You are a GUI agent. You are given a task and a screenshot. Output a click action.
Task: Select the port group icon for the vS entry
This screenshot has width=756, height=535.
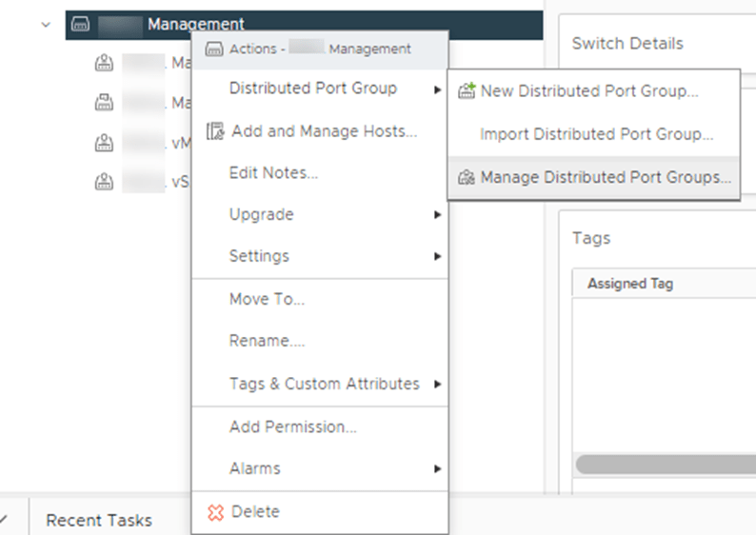click(104, 182)
